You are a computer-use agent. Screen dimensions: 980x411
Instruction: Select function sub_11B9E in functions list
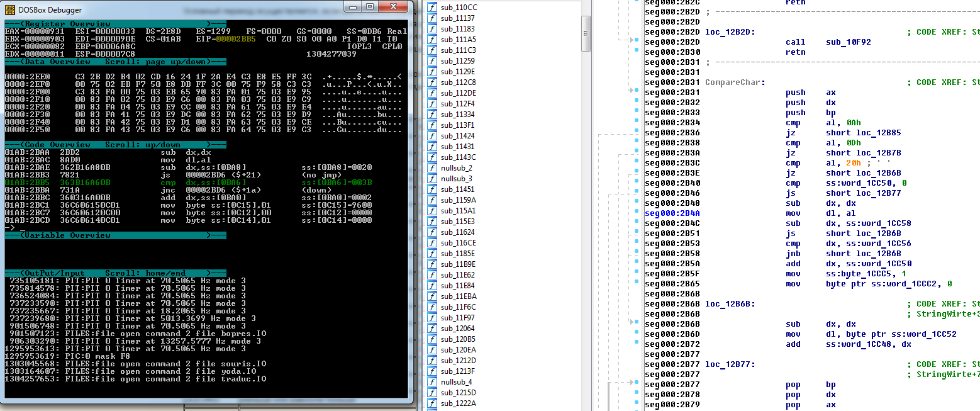458,264
